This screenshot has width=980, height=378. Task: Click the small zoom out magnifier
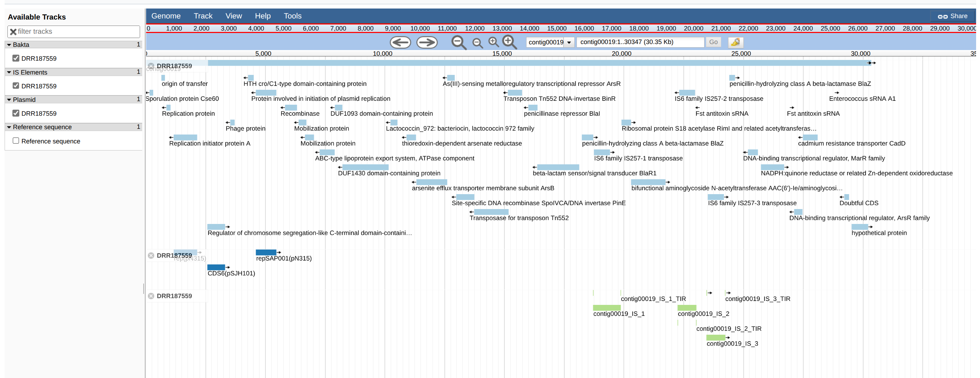[478, 43]
